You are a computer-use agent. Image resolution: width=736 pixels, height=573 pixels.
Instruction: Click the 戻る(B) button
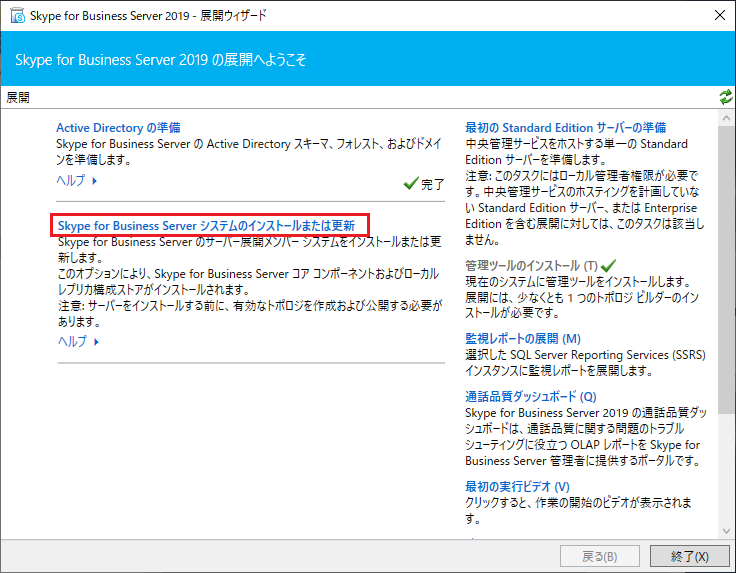[x=599, y=557]
